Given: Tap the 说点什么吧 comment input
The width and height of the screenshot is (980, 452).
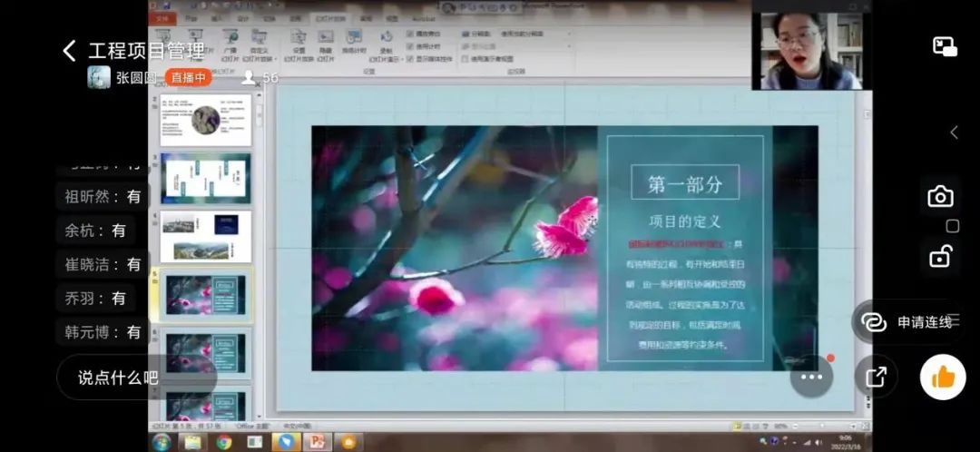Looking at the screenshot, I should [118, 378].
